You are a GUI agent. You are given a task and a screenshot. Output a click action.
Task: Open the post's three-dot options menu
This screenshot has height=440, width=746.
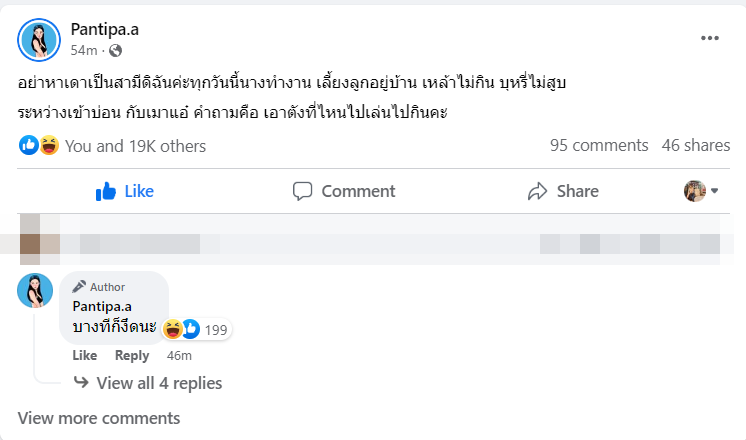(x=710, y=38)
